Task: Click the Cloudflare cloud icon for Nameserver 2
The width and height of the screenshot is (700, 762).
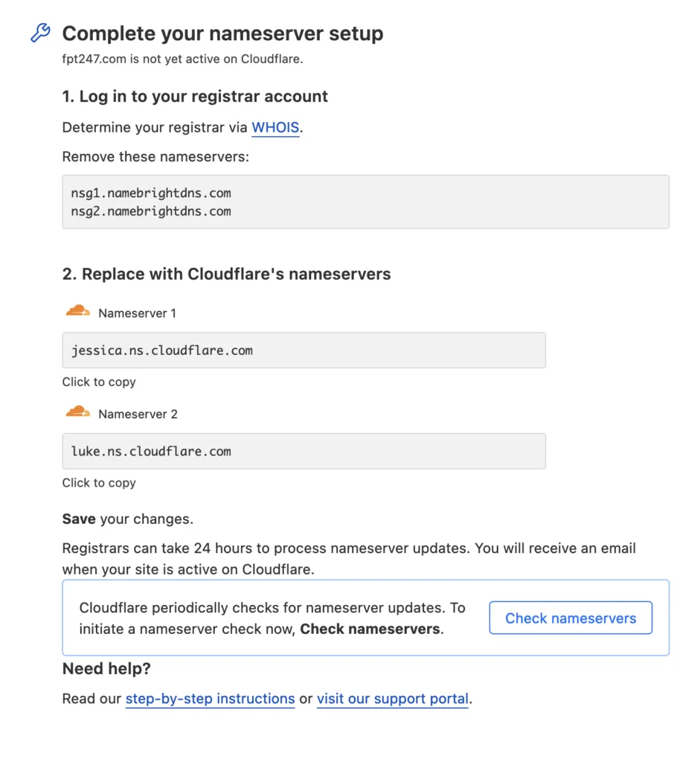Action: [77, 412]
